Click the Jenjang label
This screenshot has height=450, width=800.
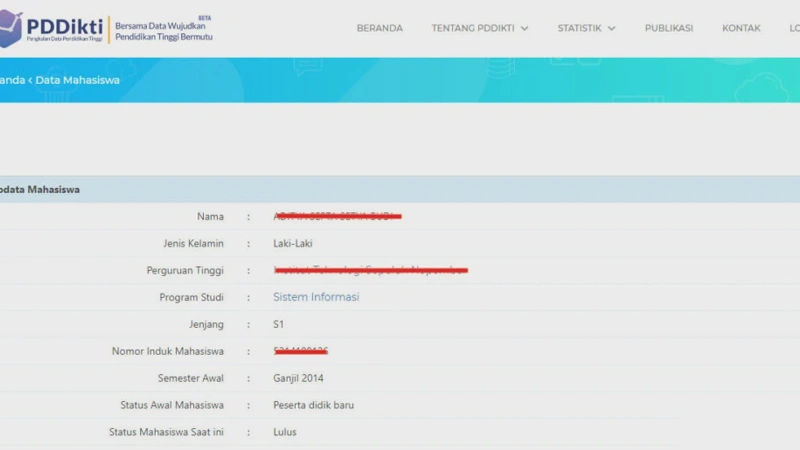(x=206, y=324)
